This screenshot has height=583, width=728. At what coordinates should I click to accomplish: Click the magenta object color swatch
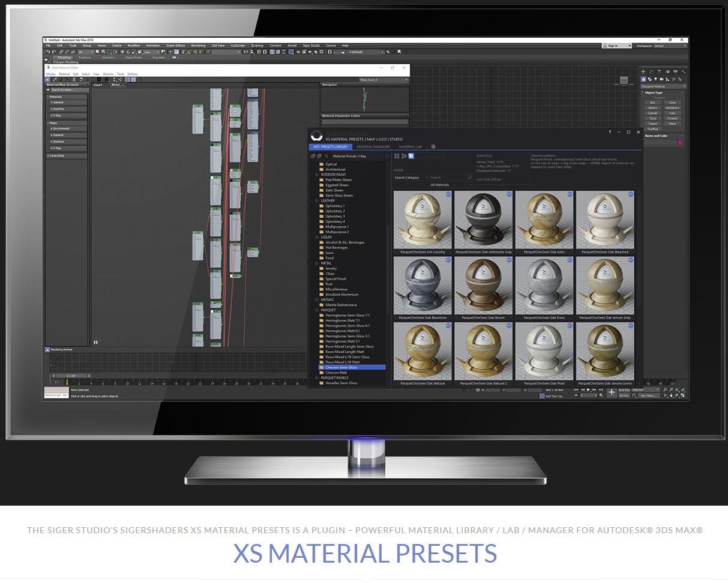[x=679, y=142]
